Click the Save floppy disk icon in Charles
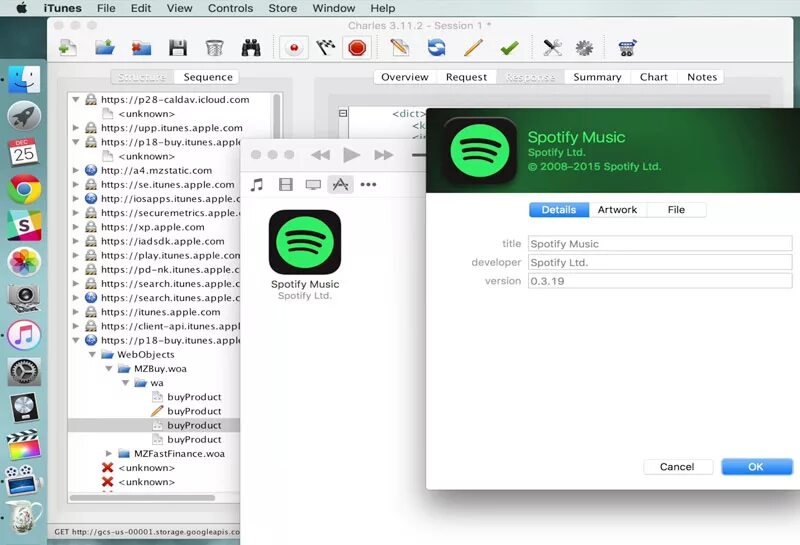 178,48
